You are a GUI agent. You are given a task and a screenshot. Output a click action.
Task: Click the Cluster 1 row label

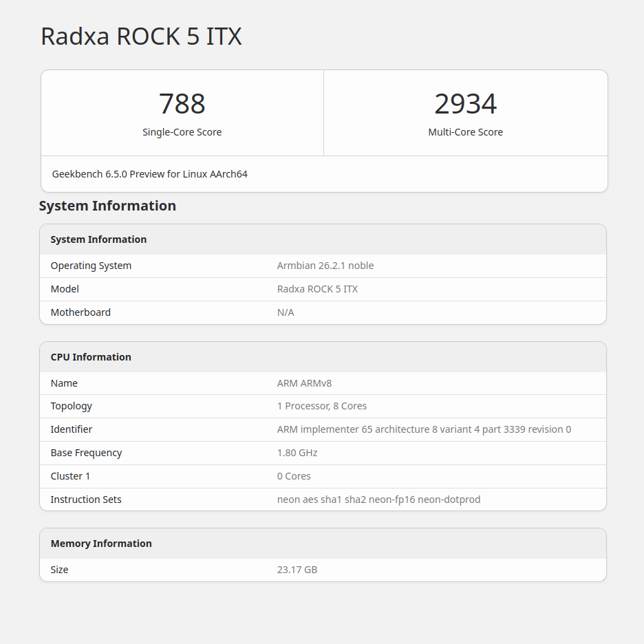70,476
